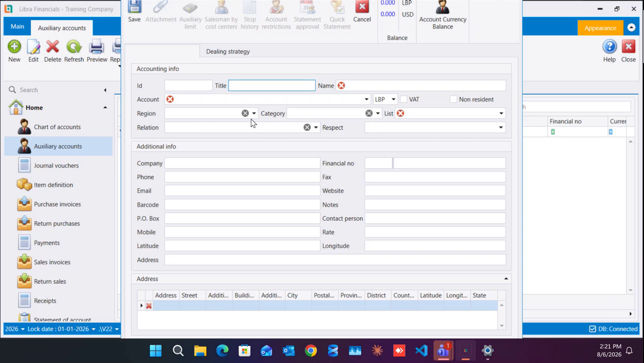This screenshot has width=644, height=363.
Task: Click the Id input field
Action: (188, 85)
